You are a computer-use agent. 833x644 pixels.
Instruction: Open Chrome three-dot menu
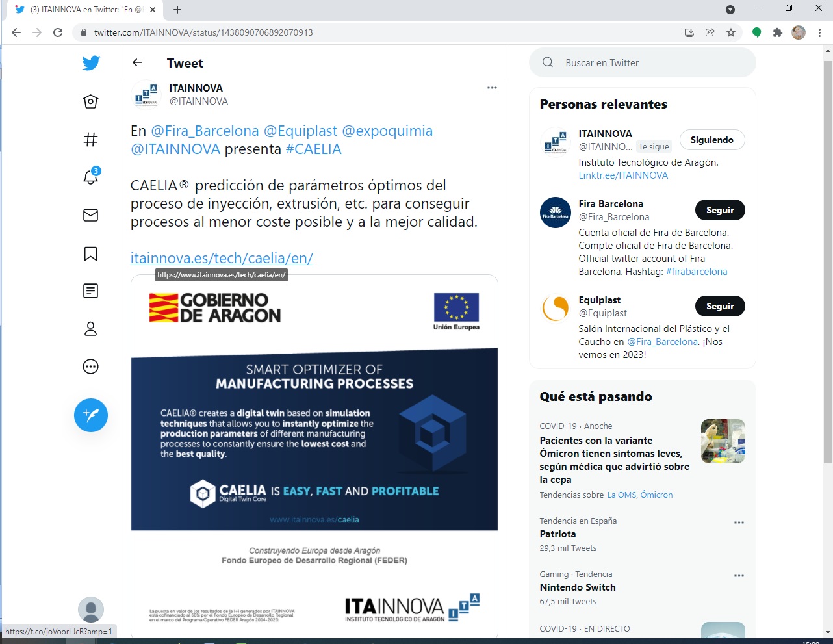819,32
